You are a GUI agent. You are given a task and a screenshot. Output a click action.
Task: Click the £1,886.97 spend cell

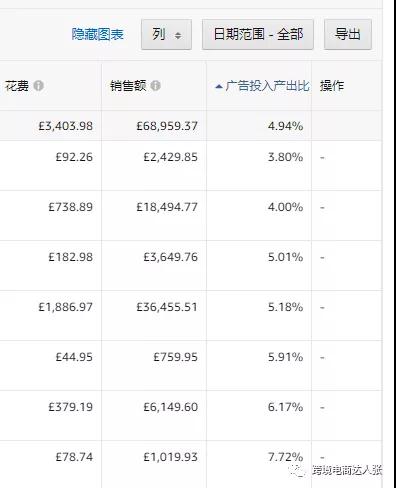point(66,307)
